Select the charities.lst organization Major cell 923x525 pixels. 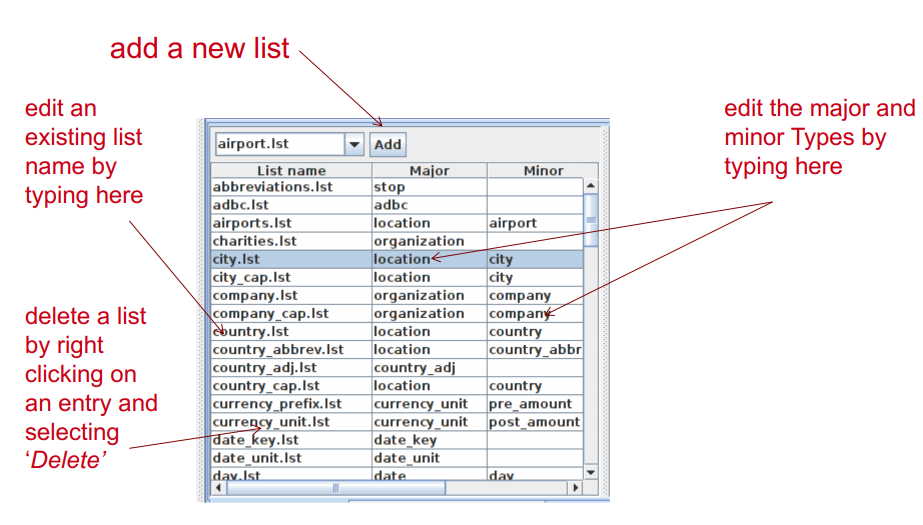[419, 241]
